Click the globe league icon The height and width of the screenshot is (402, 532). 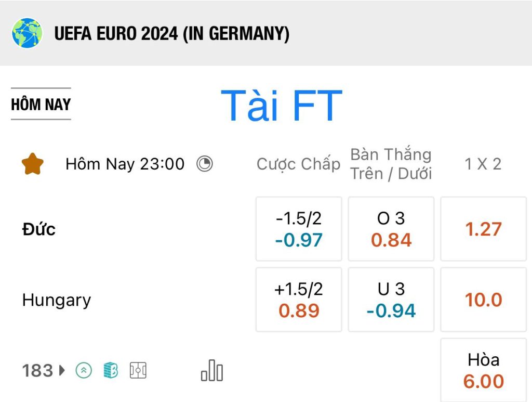point(27,33)
